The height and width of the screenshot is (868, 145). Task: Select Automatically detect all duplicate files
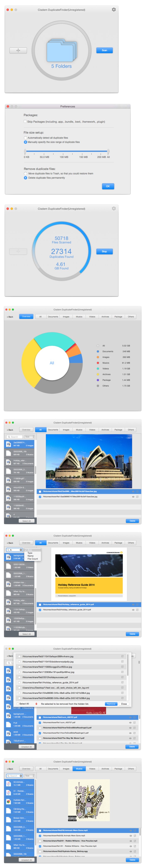click(25, 138)
